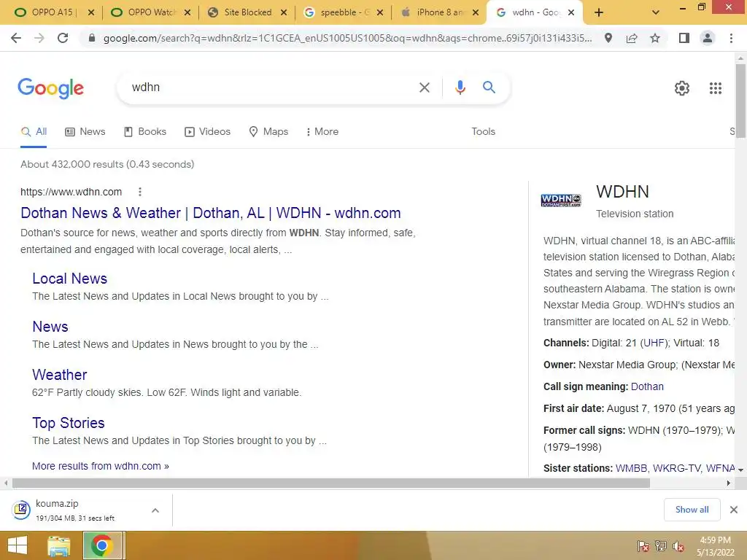The height and width of the screenshot is (560, 747).
Task: Clear the search box text
Action: tap(425, 87)
